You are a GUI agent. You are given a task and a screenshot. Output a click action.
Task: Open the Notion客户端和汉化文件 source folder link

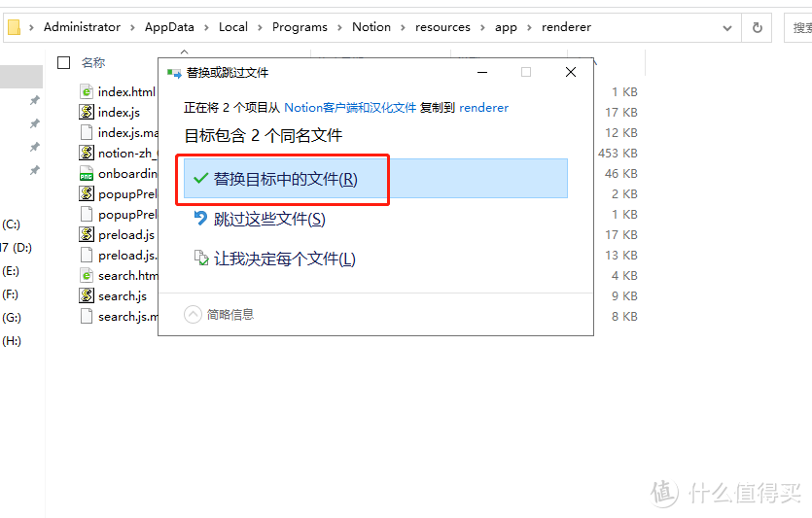pos(350,108)
